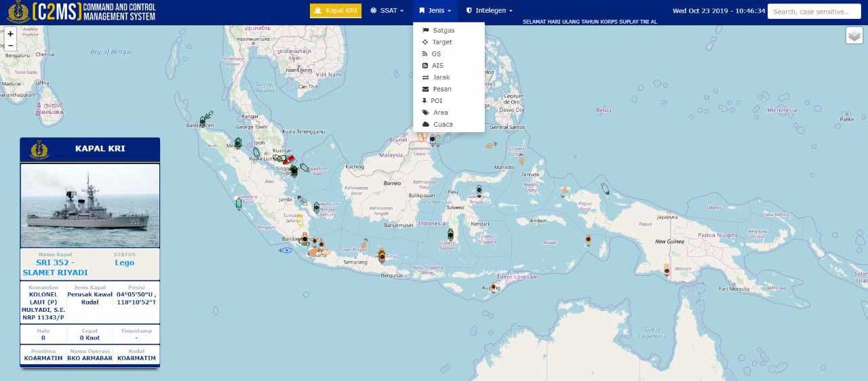The width and height of the screenshot is (868, 381).
Task: Expand the Intelegen dropdown
Action: (x=489, y=11)
